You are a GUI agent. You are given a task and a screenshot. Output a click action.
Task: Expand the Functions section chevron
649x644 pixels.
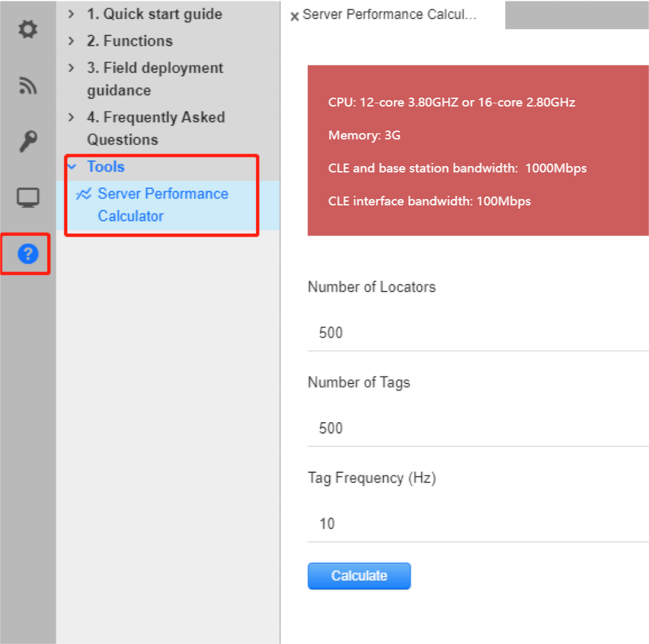point(71,41)
